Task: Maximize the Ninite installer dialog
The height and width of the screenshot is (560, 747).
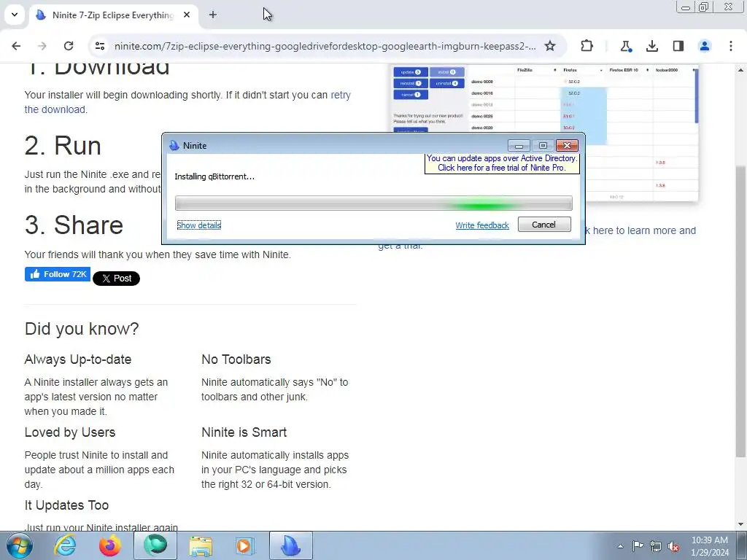Action: coord(543,146)
